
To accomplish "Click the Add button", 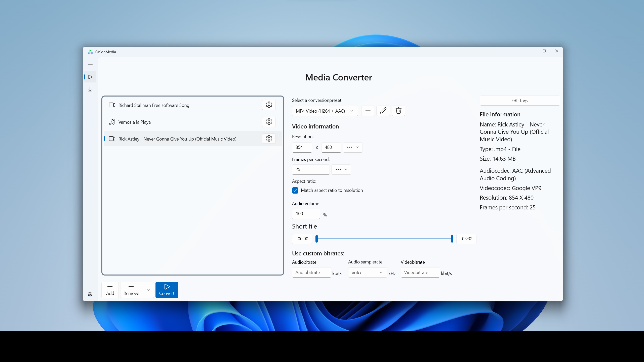I will [x=110, y=290].
